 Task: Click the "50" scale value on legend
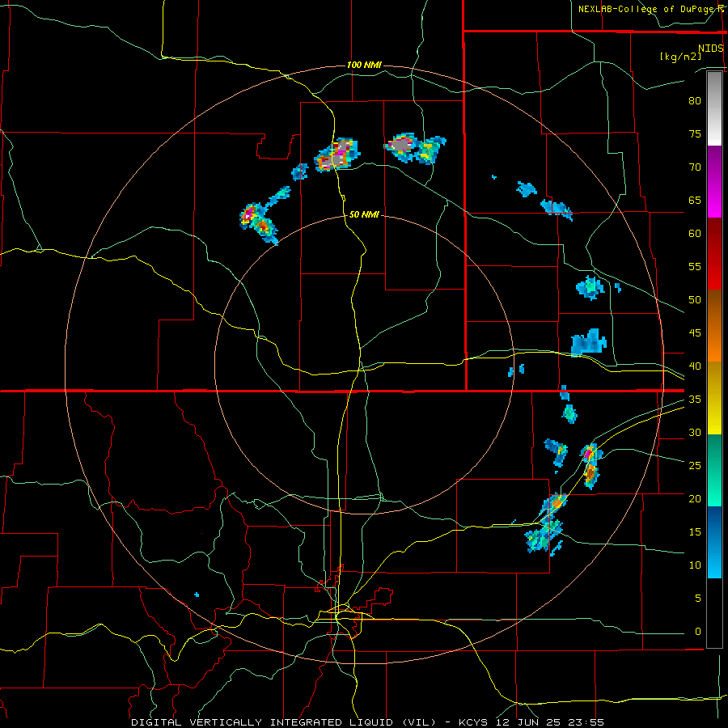695,300
